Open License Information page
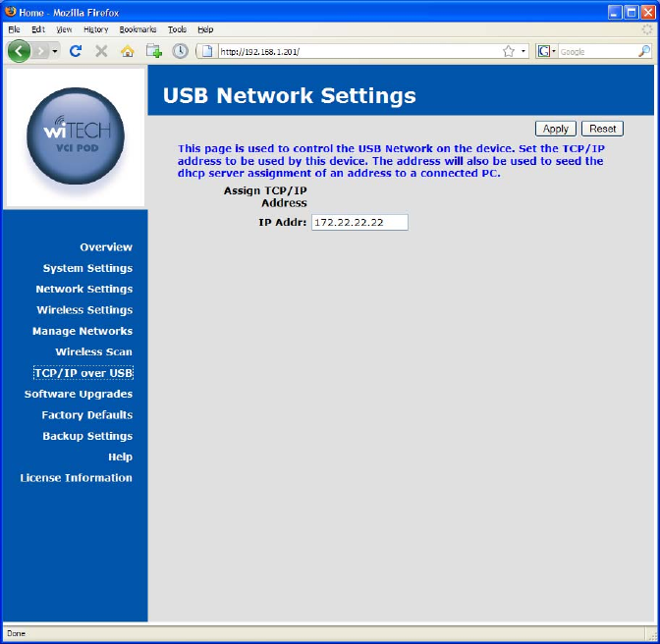660x644 pixels. [x=77, y=478]
